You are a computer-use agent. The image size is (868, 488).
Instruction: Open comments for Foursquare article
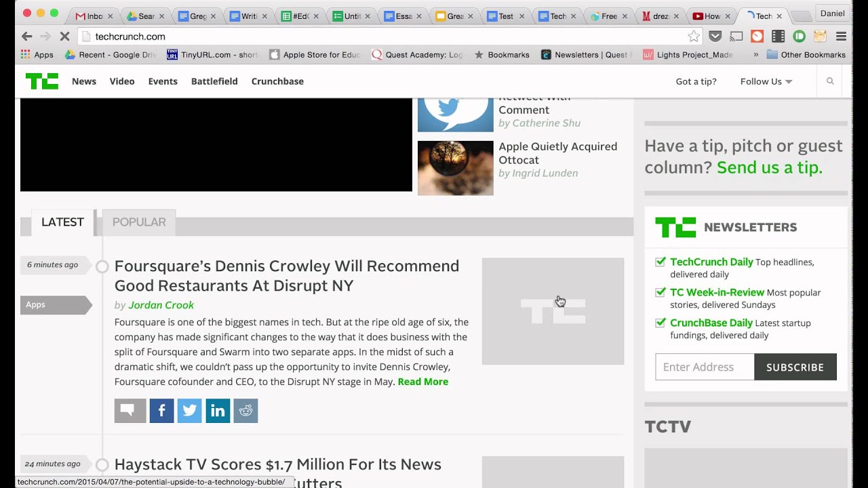[x=130, y=411]
